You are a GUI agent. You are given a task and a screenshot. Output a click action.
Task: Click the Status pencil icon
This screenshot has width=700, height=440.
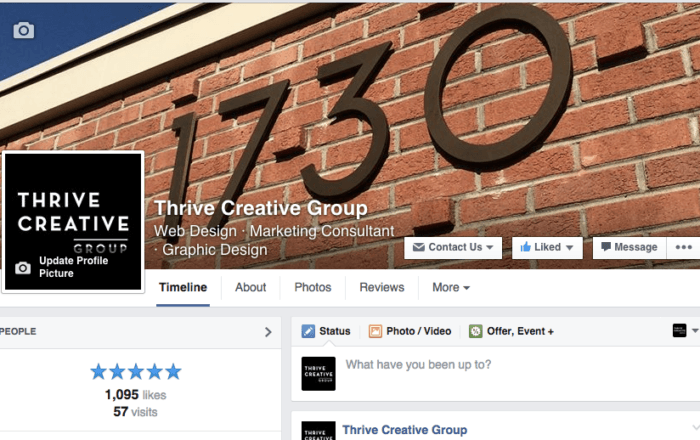click(308, 331)
